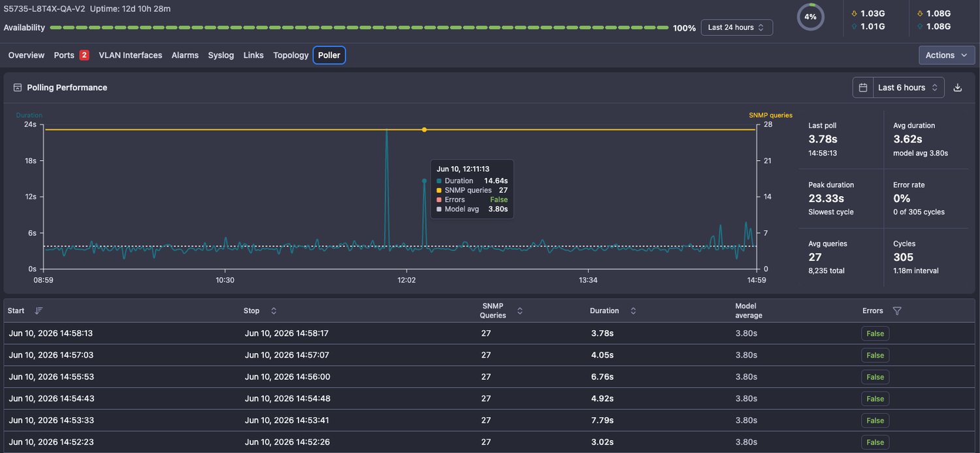Click the 3.02s duration cell
The image size is (980, 453).
coord(602,442)
